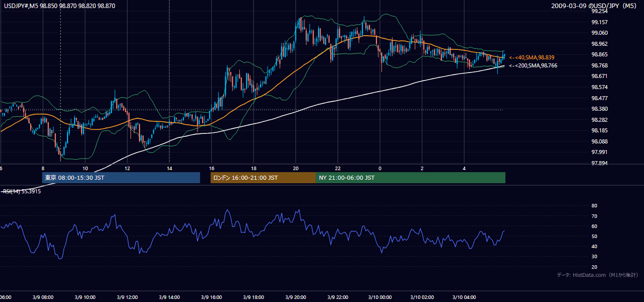Click the 98.282 price axis label

pos(600,120)
